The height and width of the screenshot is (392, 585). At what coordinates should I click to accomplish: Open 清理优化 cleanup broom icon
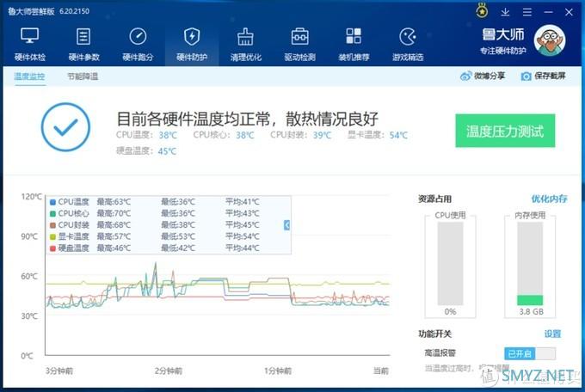(x=245, y=44)
